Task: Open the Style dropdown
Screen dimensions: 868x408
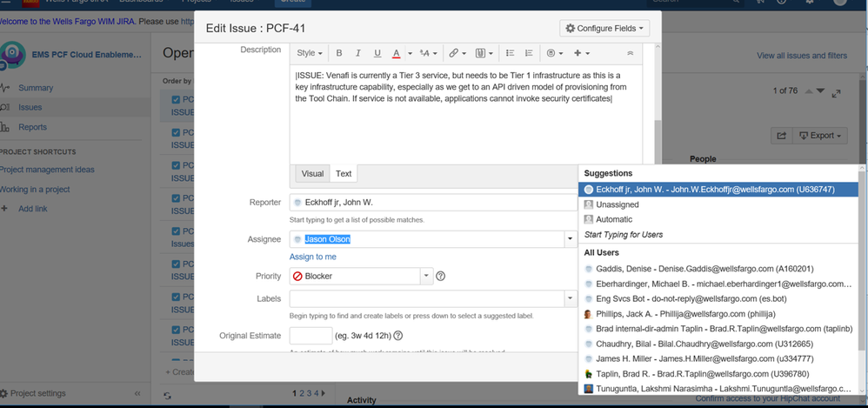Action: coord(310,53)
